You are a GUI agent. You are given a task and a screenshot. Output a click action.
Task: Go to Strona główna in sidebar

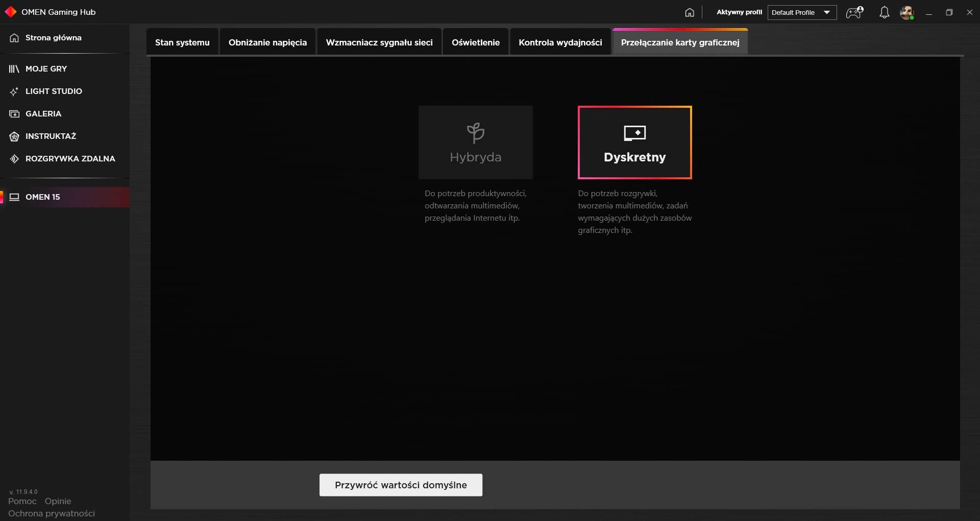point(65,38)
